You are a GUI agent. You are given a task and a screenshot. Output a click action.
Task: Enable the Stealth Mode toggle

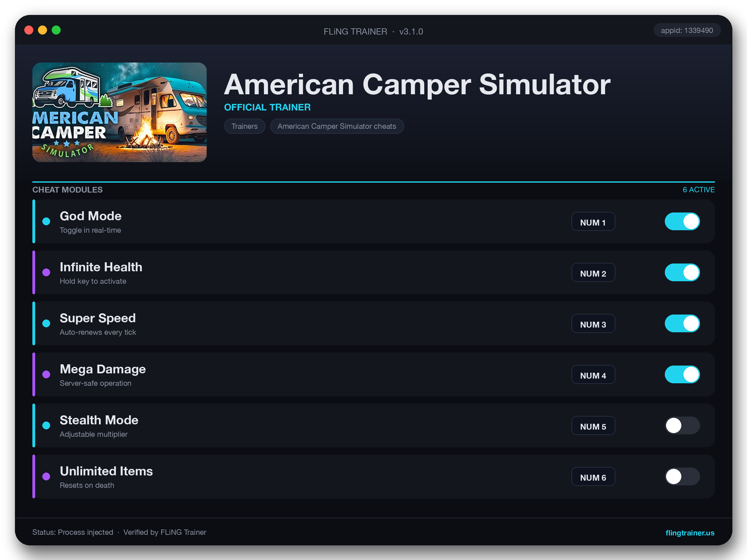pos(682,425)
